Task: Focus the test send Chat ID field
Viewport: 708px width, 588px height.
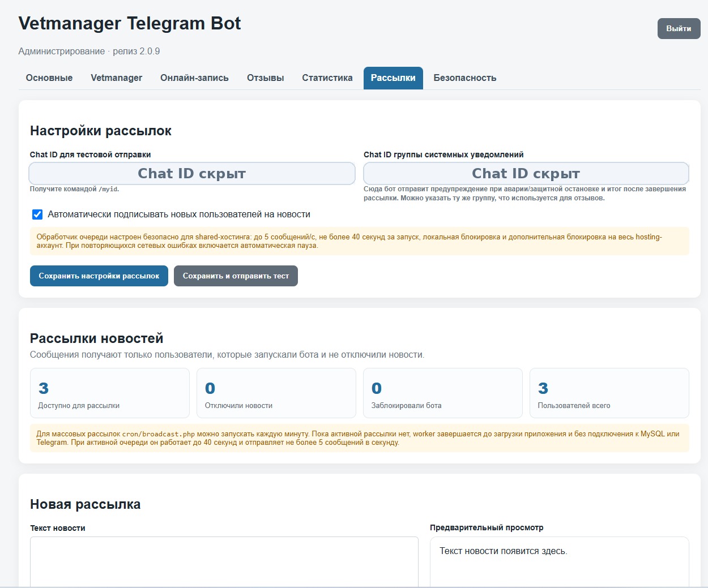Action: pyautogui.click(x=192, y=174)
